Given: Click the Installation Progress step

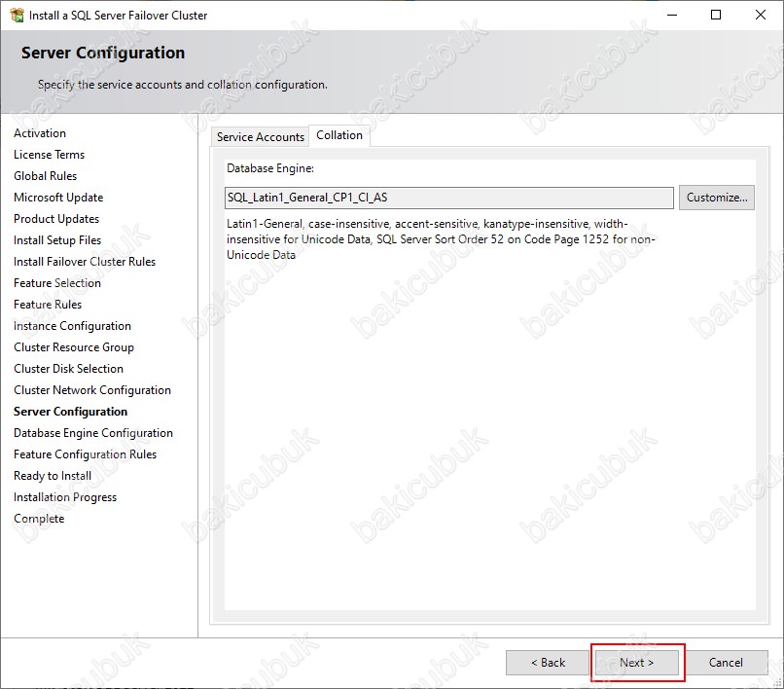Looking at the screenshot, I should pos(65,497).
